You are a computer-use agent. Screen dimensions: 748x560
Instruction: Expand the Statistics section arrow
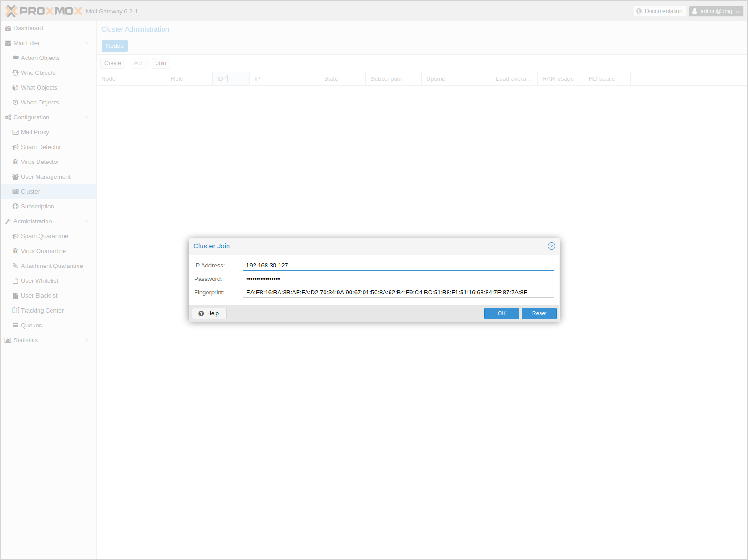click(87, 340)
